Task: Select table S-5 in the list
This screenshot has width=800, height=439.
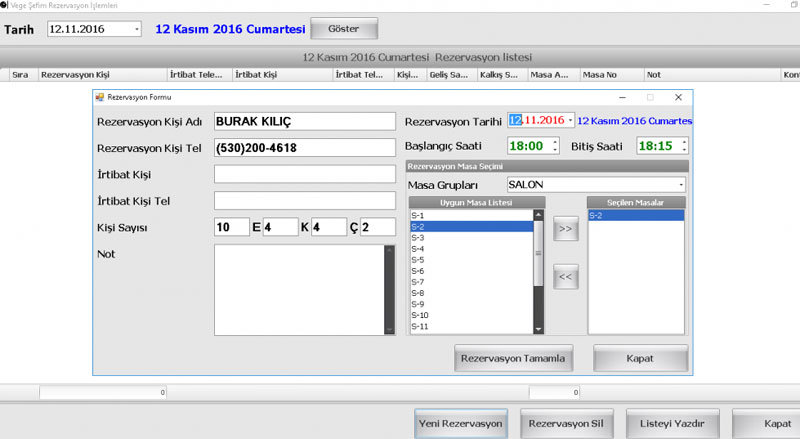Action: [x=471, y=260]
